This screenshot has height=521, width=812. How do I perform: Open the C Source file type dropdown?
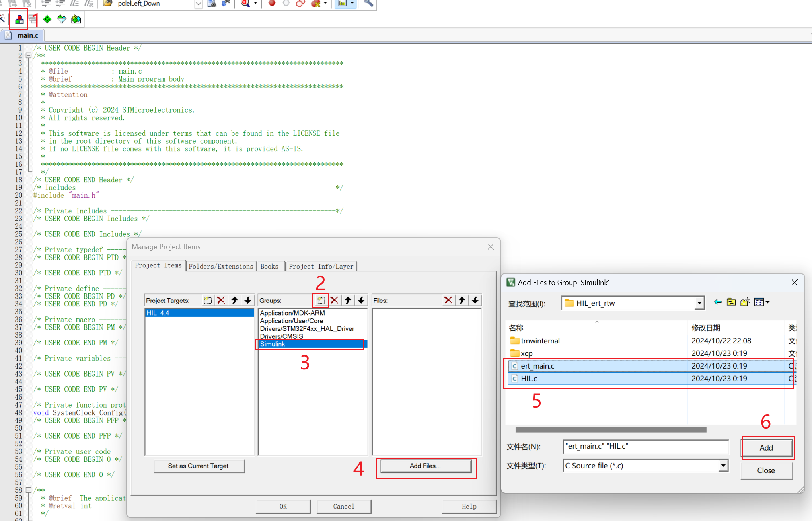click(x=723, y=465)
